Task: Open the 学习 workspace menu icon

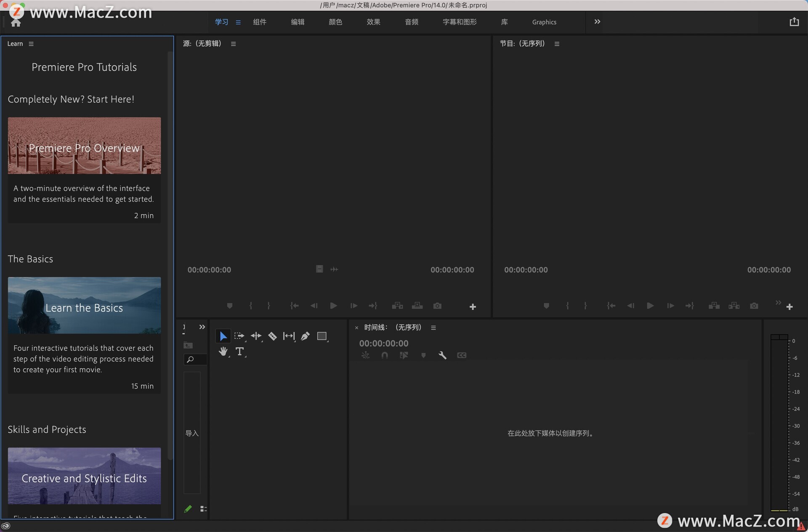Action: point(238,22)
